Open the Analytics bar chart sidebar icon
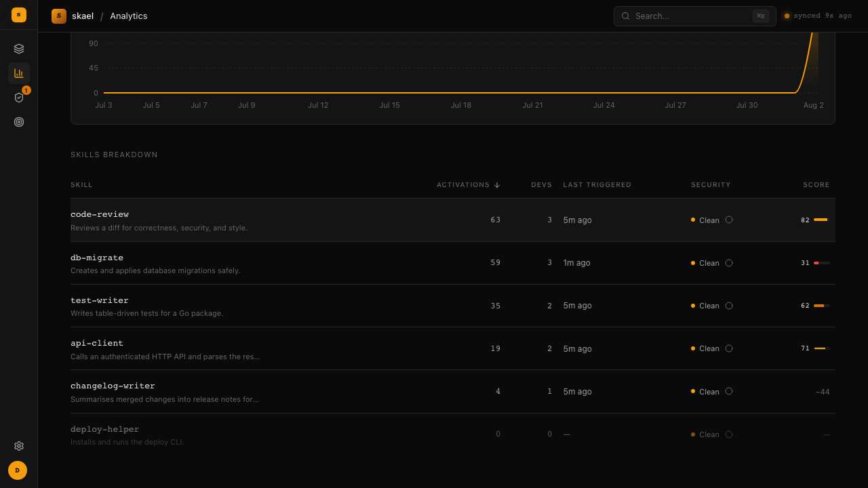This screenshot has height=488, width=868. tap(19, 73)
